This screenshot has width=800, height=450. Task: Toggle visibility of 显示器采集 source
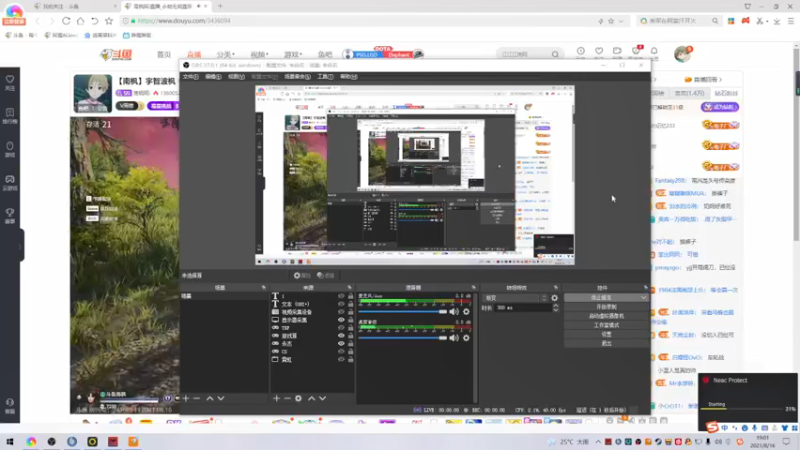341,320
